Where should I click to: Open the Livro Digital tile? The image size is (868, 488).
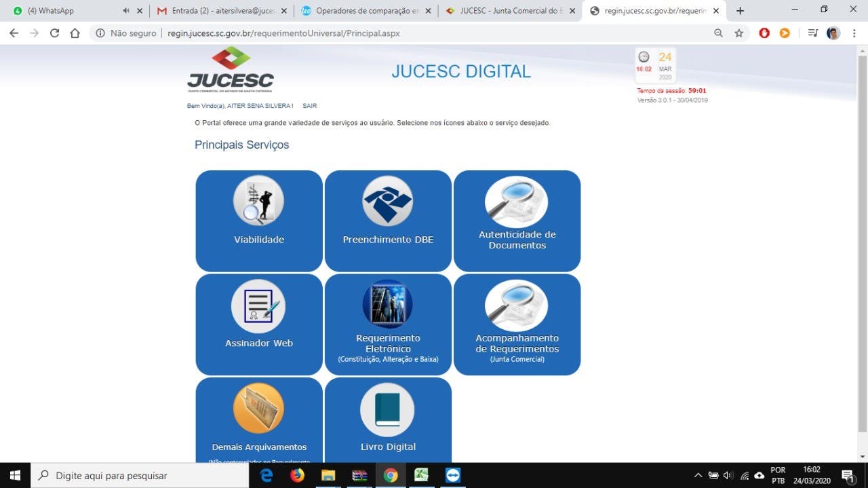coord(388,420)
